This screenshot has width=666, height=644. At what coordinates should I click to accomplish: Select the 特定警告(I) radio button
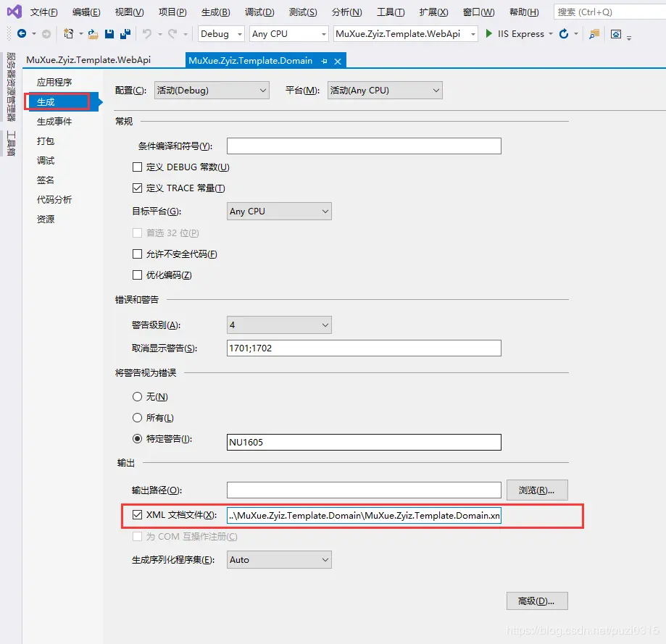coord(137,438)
